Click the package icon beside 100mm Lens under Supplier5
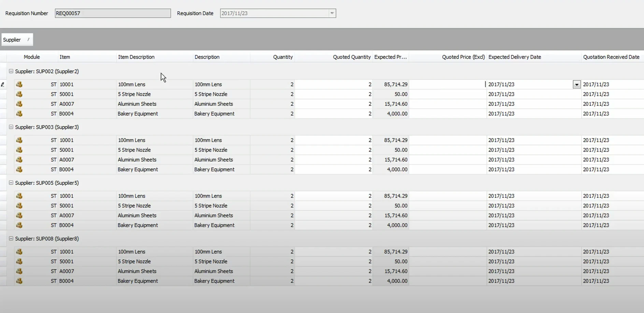This screenshot has width=644, height=313. [x=19, y=196]
